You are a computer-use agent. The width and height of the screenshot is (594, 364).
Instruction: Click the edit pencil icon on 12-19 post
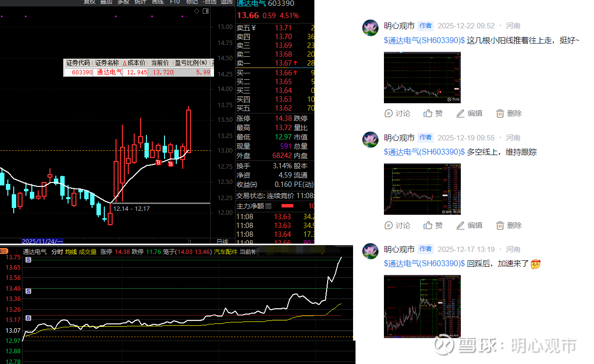[460, 226]
